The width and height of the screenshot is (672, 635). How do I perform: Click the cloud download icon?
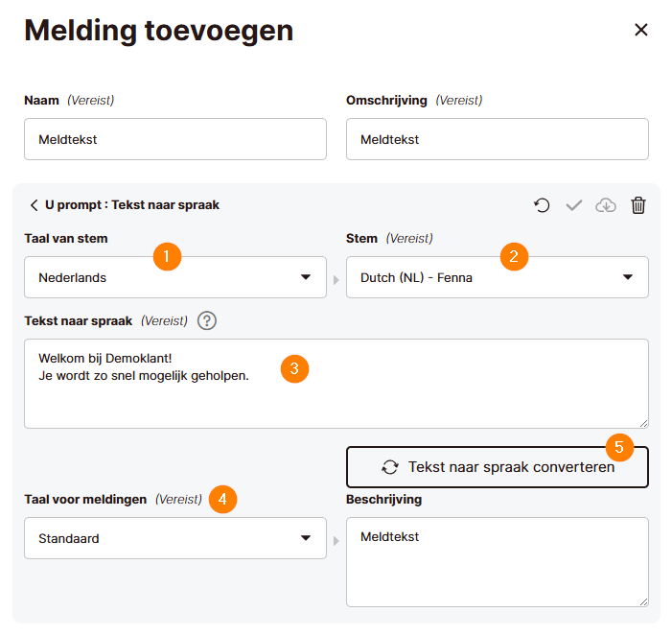[x=606, y=205]
